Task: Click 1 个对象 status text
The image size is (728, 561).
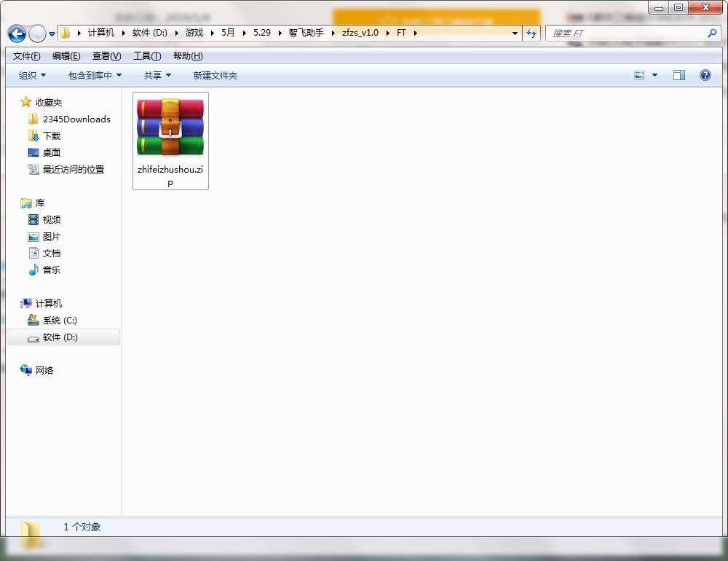Action: 82,527
